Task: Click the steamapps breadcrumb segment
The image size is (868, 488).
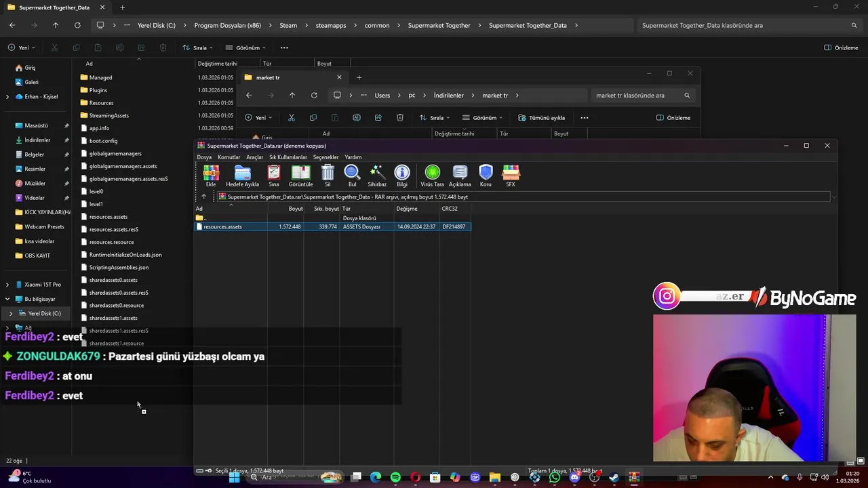Action: [x=331, y=26]
